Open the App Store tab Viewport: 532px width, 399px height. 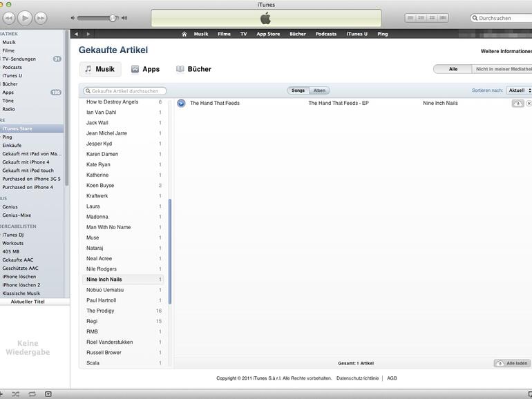point(268,34)
